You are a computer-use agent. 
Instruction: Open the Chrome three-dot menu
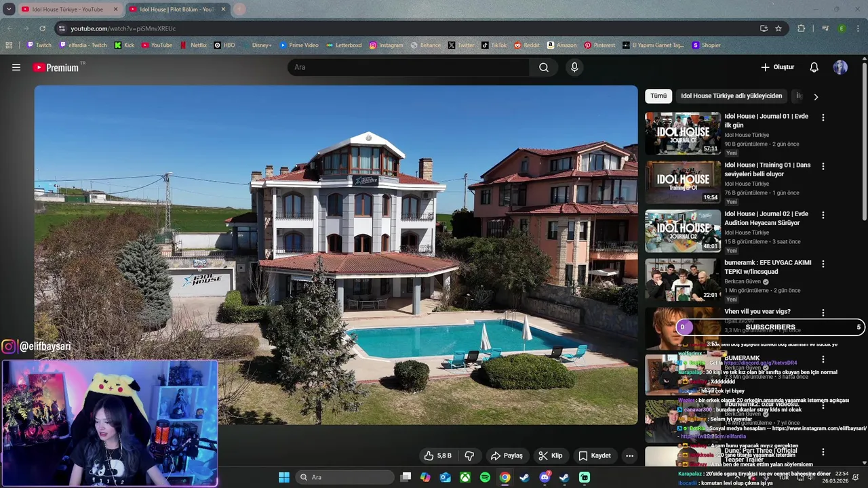pyautogui.click(x=858, y=28)
